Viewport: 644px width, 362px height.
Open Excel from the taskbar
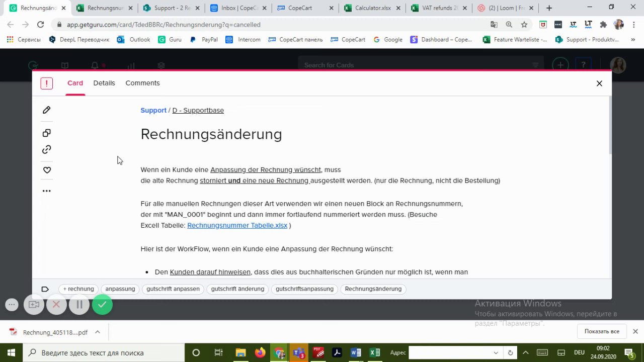[375, 353]
